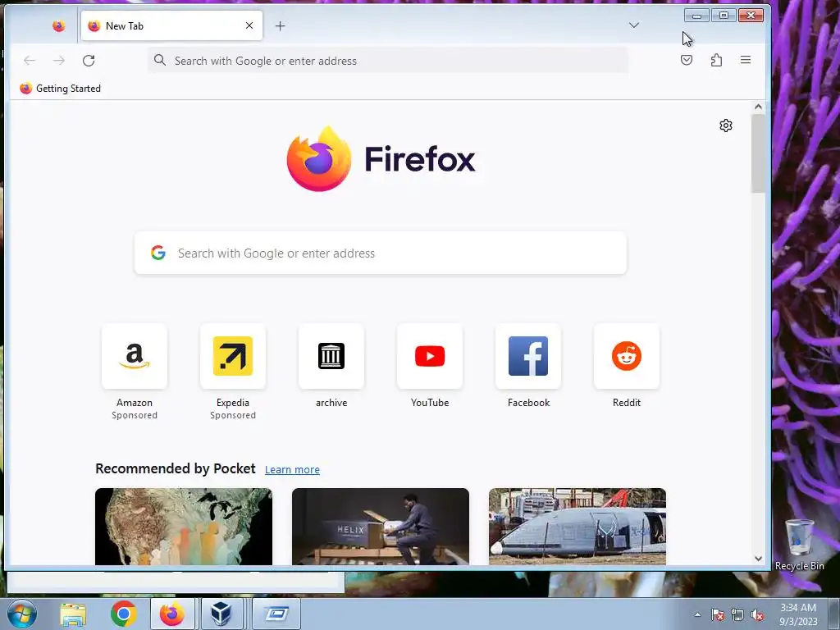Switch to the pinned Firefox tab

[58, 25]
